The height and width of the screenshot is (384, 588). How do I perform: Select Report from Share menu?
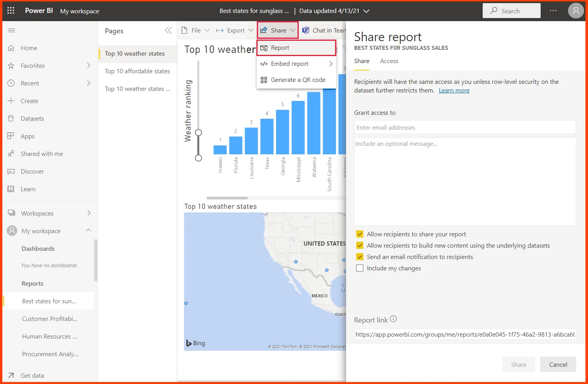296,48
